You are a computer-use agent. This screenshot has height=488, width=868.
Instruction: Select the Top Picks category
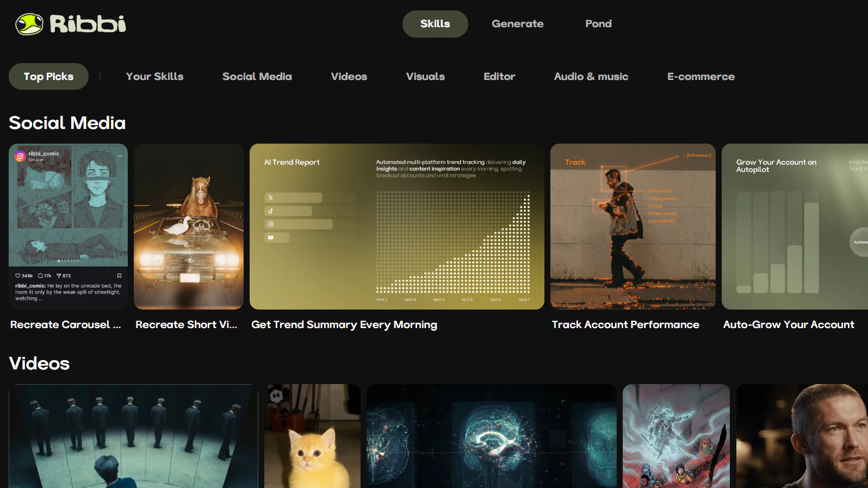48,77
